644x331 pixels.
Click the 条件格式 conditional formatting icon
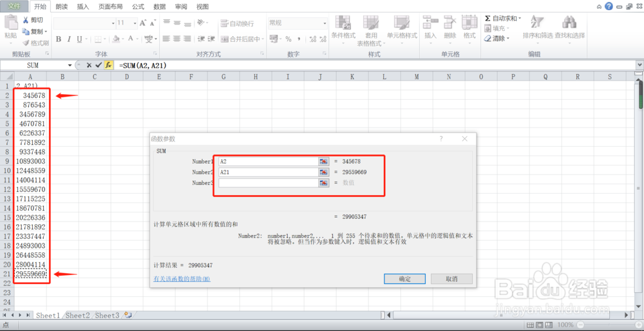pos(343,23)
